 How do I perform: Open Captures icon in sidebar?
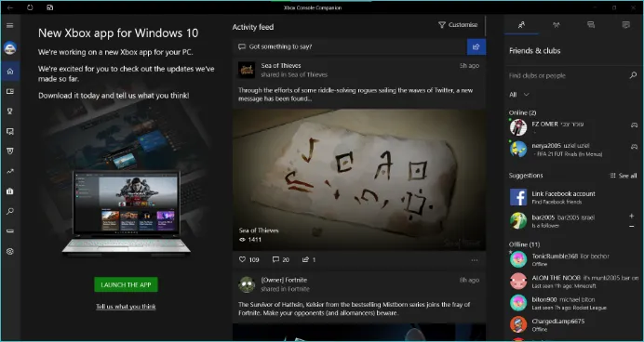coord(10,131)
